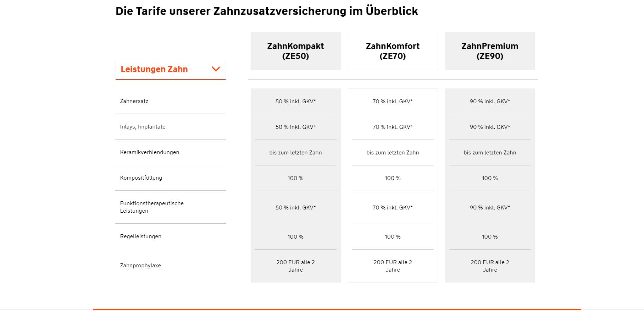644x311 pixels.
Task: Select the ZahnKomfort (ZE70) tariff header
Action: [393, 51]
